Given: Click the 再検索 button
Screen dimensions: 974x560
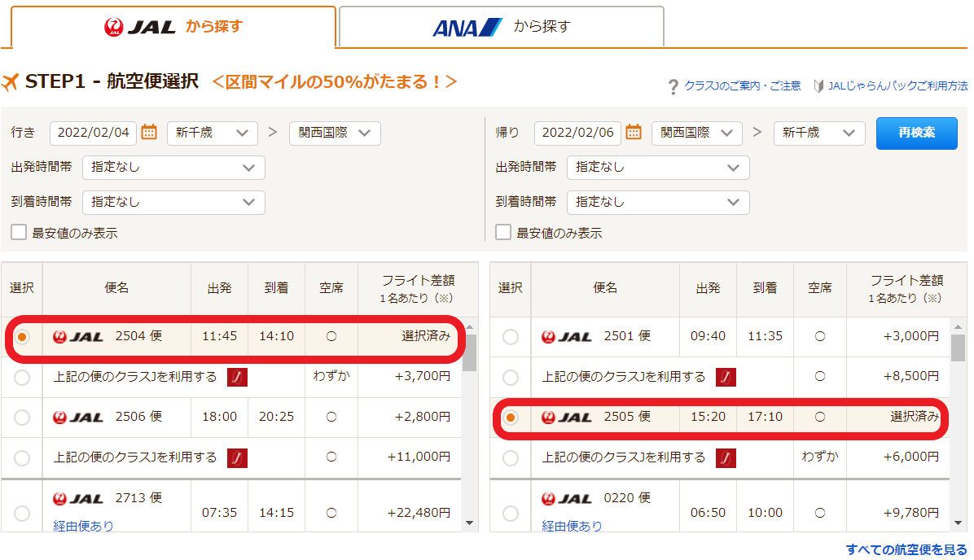Looking at the screenshot, I should [916, 133].
